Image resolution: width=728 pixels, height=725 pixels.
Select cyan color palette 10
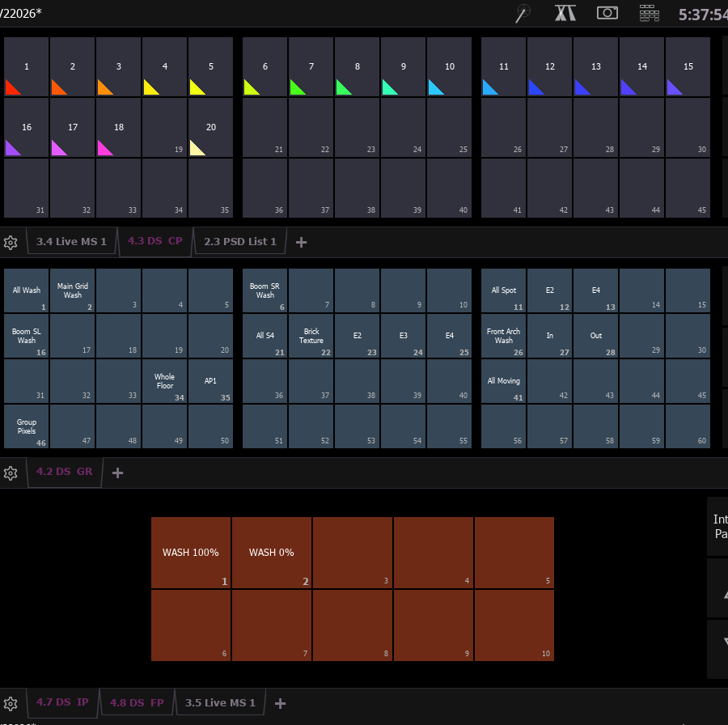[450, 67]
